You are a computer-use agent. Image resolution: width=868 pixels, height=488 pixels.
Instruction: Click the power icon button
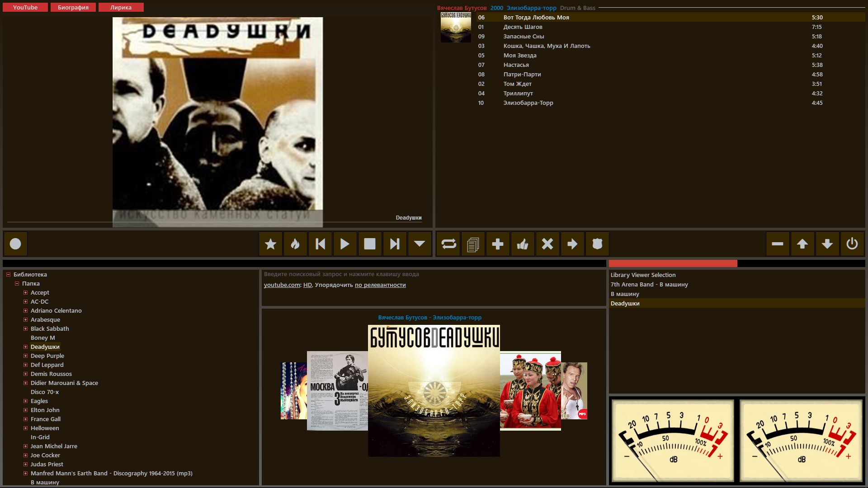pos(852,244)
